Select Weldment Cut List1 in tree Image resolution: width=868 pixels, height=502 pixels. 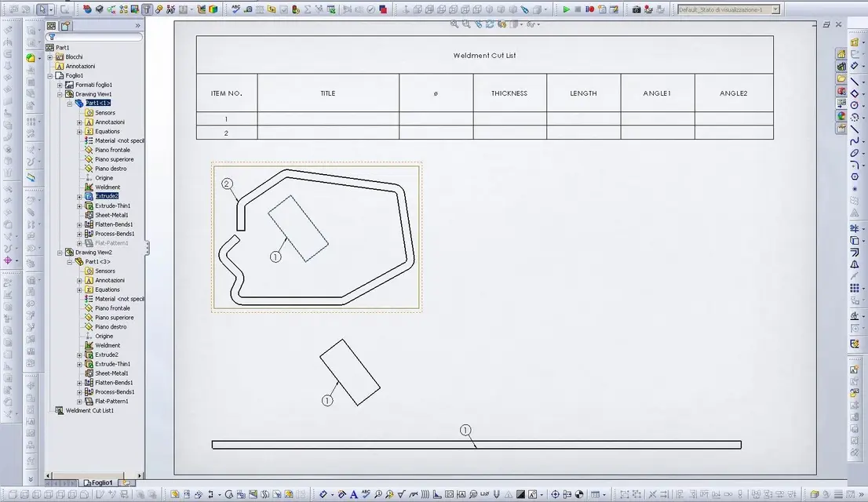pyautogui.click(x=89, y=411)
